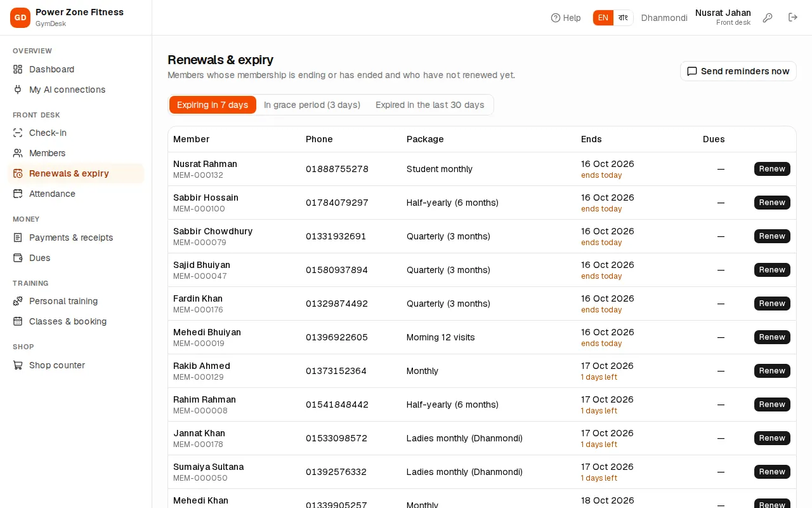Click Ladies monthly (Dhanmondi) in Jannat Khan row

pyautogui.click(x=464, y=438)
